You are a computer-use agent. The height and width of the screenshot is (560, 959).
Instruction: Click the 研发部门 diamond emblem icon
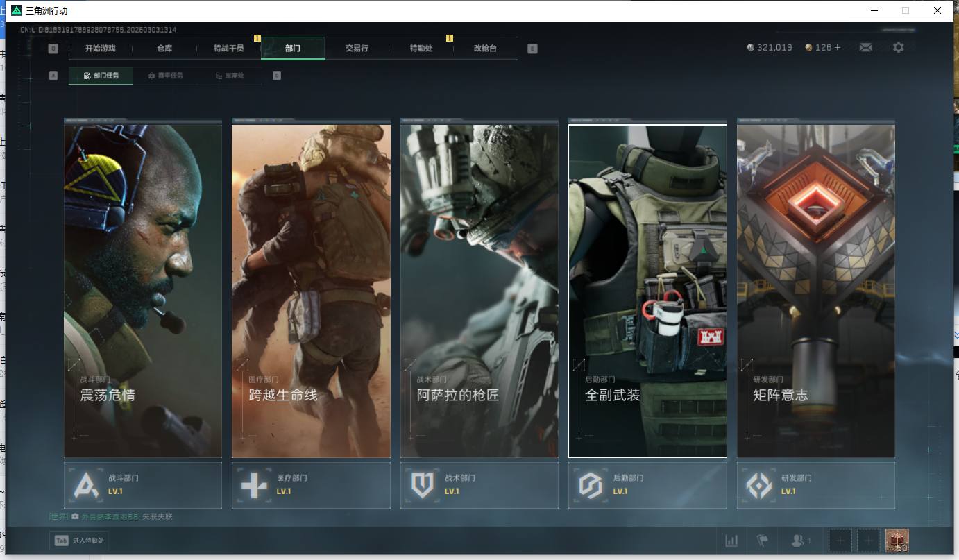[758, 485]
